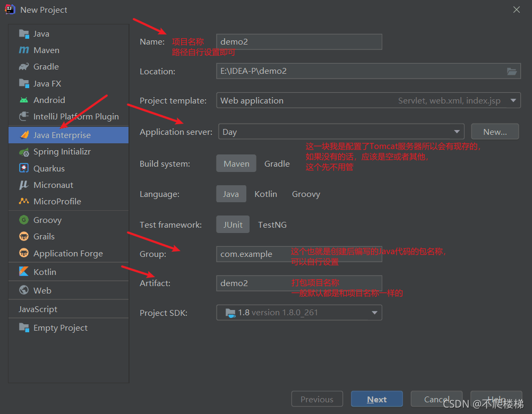Select Kotlin in the project type list
532x414 pixels.
68,272
